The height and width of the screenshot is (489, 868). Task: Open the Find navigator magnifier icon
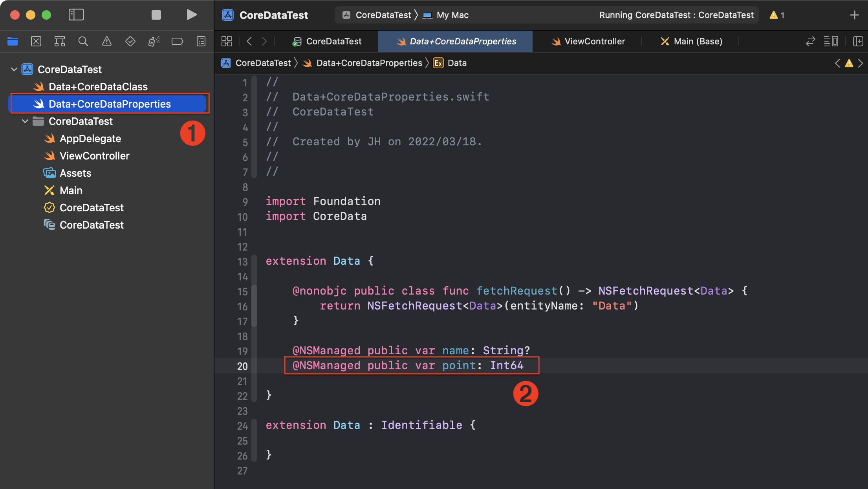[x=83, y=41]
